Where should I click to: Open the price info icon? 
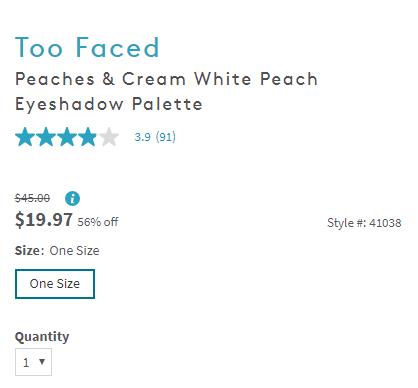[x=72, y=199]
